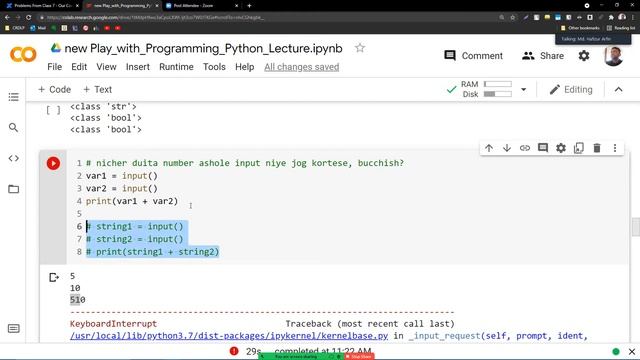This screenshot has width=640, height=360.
Task: Click the notebook title to rename
Action: (x=203, y=48)
